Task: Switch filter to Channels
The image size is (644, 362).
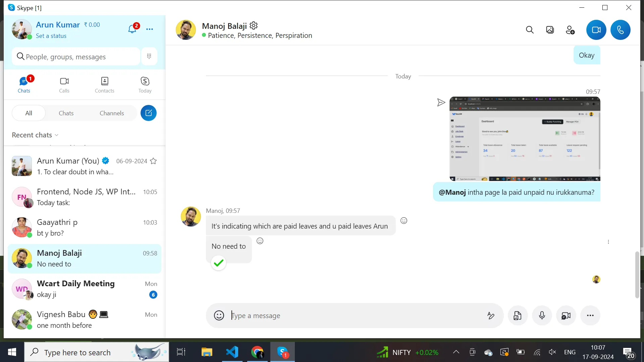Action: [x=112, y=113]
